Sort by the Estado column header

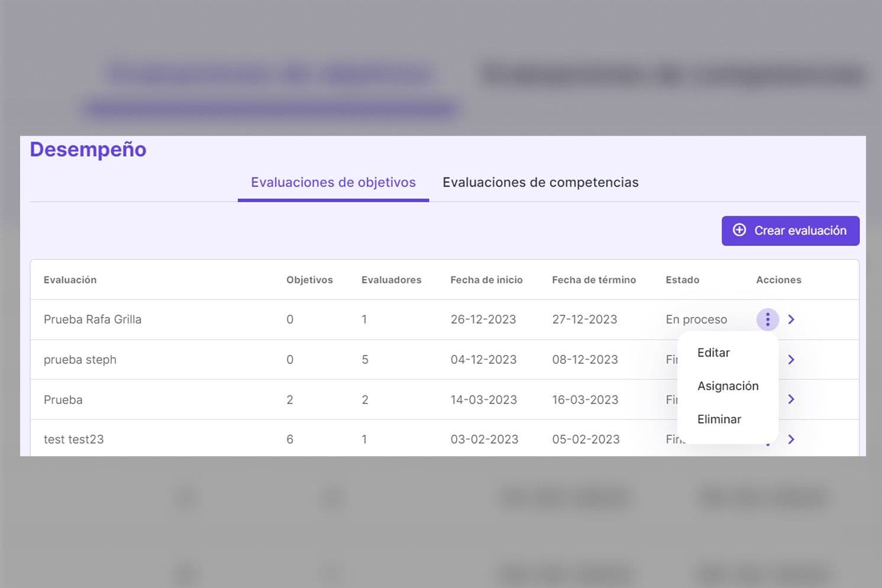tap(682, 280)
